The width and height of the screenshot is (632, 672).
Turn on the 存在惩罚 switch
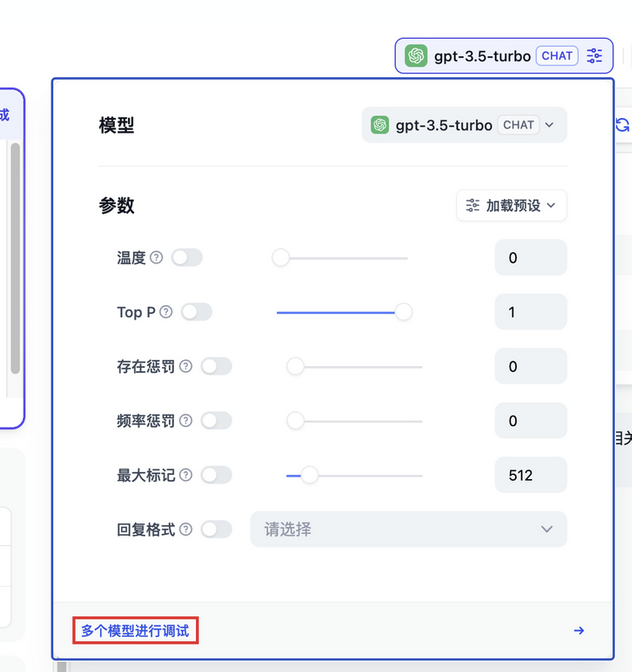click(216, 367)
